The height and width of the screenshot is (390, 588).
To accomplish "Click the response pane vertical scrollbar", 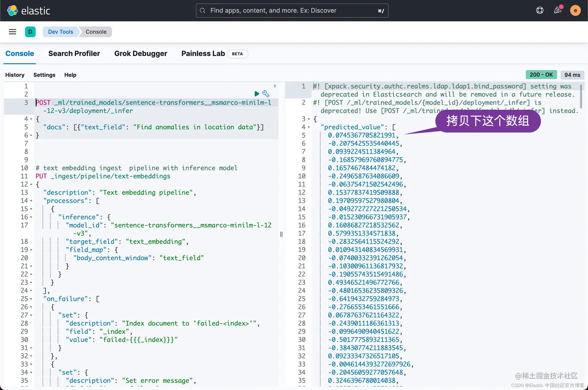I will coord(582,97).
